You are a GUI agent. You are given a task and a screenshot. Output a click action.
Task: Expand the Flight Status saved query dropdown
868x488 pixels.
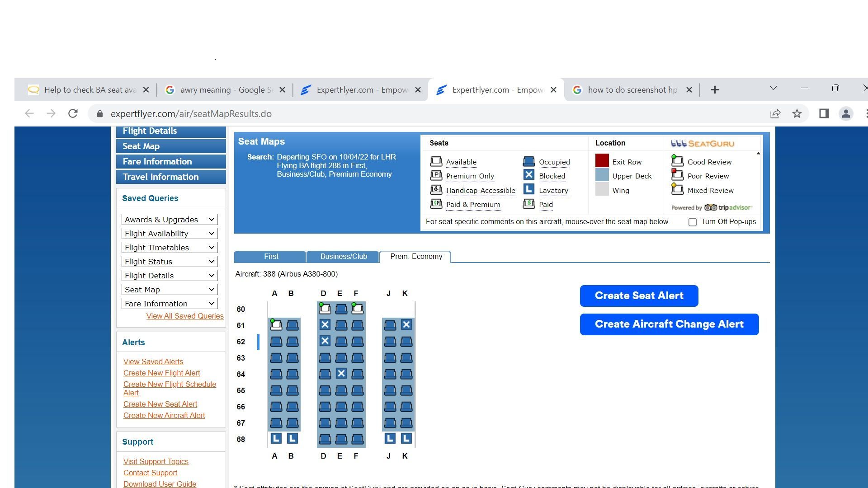tap(170, 262)
